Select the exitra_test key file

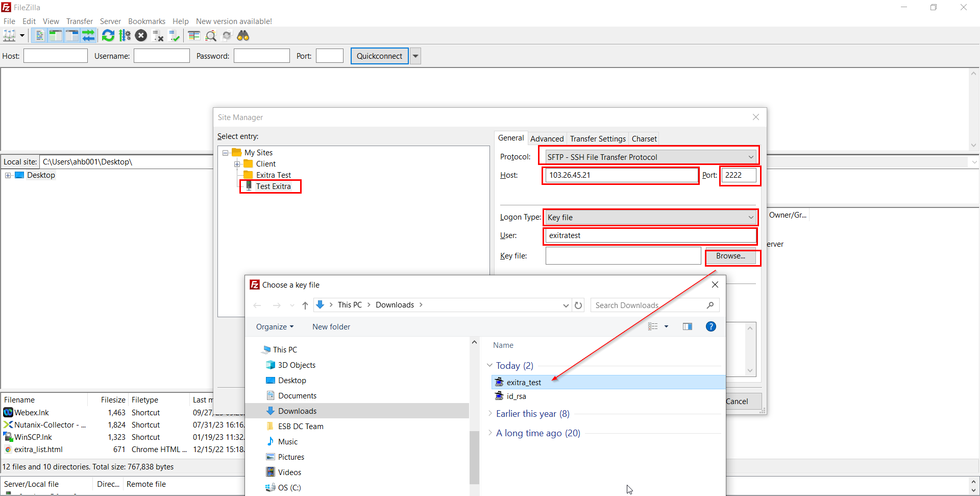608,382
